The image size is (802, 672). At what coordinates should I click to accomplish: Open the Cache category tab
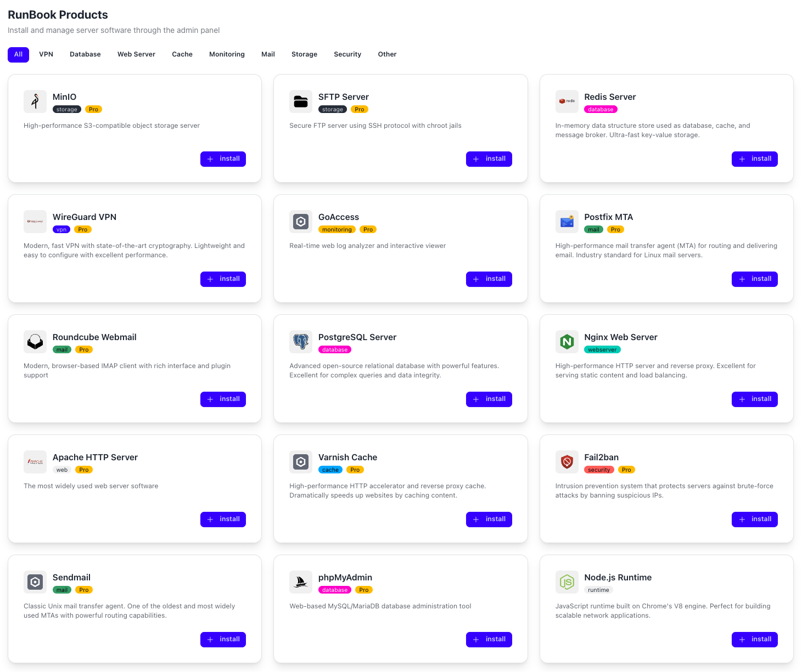coord(182,54)
